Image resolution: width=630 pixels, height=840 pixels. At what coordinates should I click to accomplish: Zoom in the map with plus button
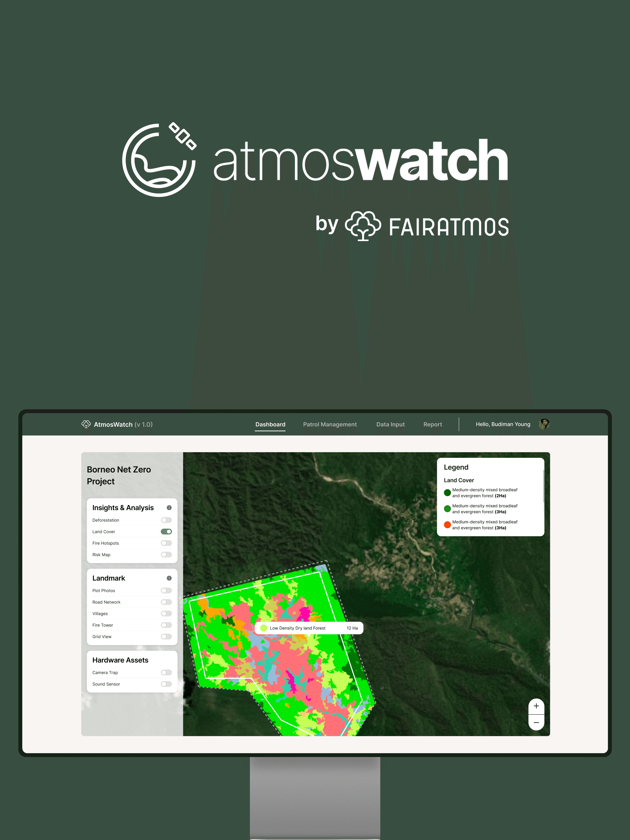click(536, 706)
